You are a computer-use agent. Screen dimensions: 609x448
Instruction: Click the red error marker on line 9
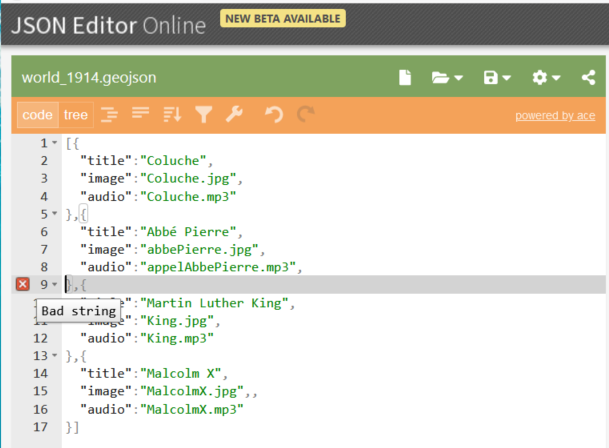[23, 284]
